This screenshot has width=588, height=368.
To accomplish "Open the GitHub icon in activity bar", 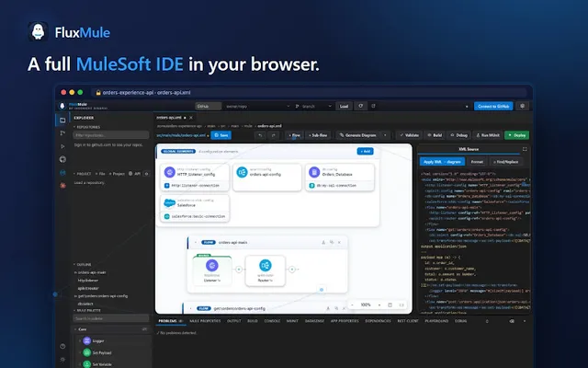I will pyautogui.click(x=62, y=159).
